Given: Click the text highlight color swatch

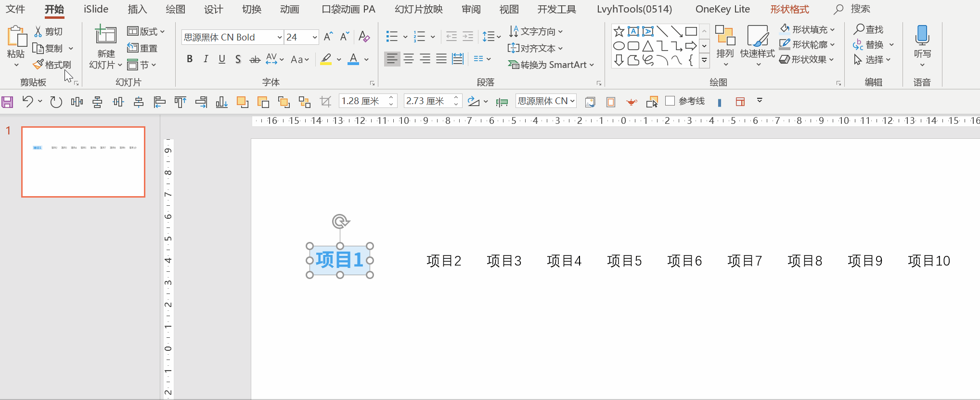Looking at the screenshot, I should pos(326,59).
